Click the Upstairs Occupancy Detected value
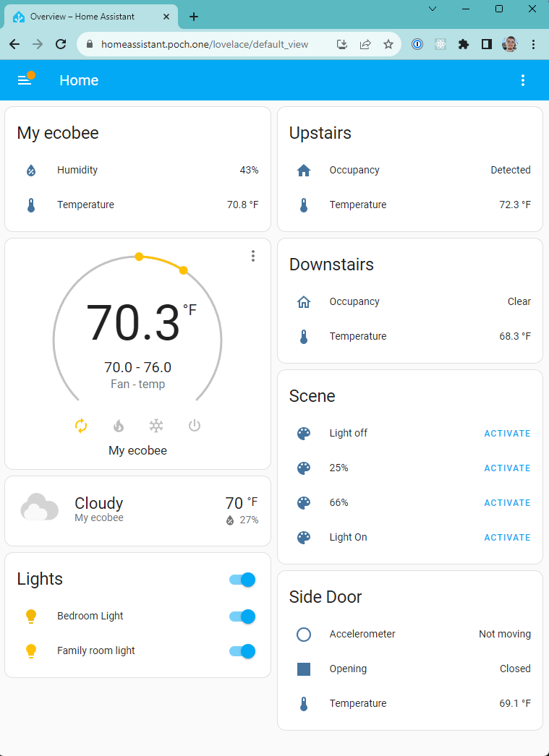The image size is (549, 756). (511, 170)
